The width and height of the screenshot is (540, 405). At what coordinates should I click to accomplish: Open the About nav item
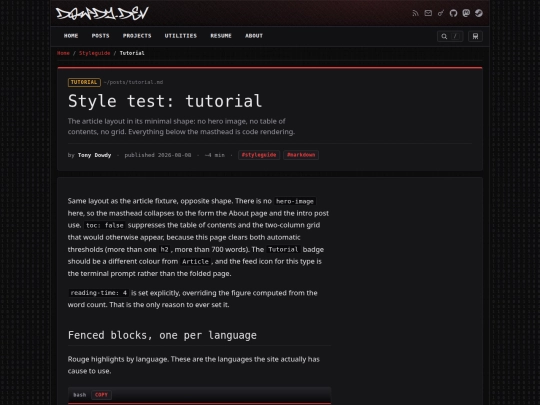[254, 36]
